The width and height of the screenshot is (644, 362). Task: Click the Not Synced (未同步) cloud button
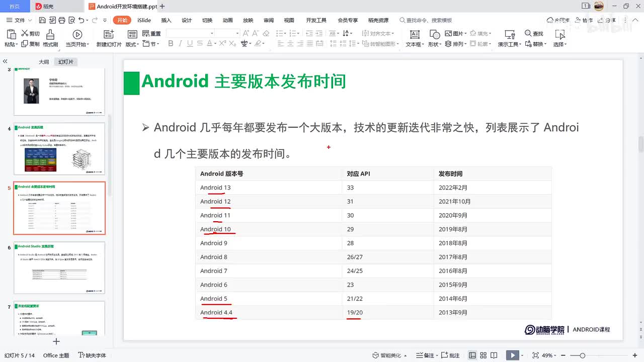[558, 20]
